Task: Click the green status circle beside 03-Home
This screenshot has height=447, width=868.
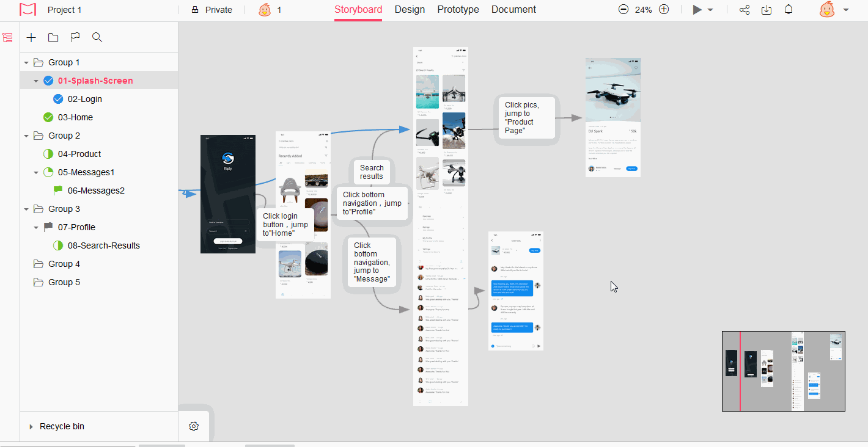Action: (x=48, y=117)
